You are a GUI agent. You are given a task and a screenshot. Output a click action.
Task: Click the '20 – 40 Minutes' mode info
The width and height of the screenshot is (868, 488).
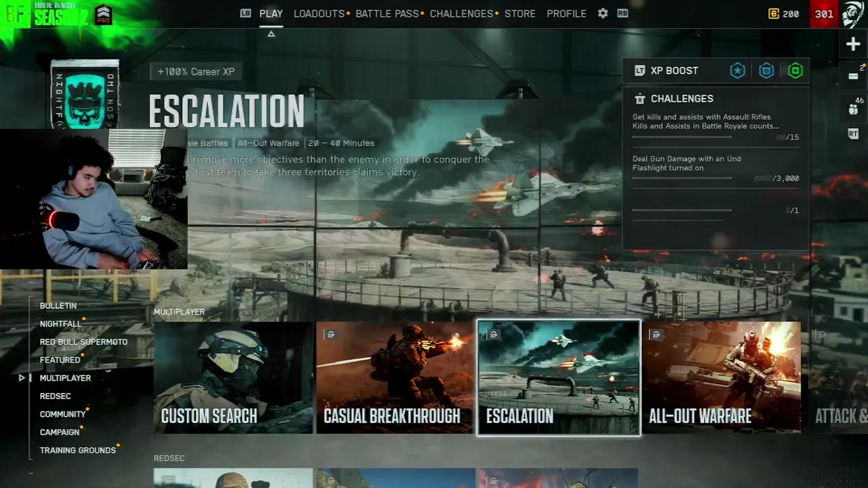pos(341,144)
